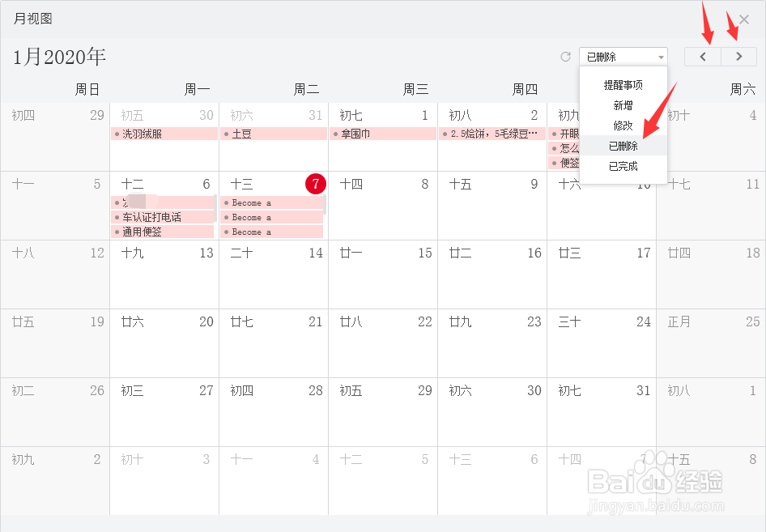The width and height of the screenshot is (766, 532).
Task: Select 新增 in the dropdown list
Action: pos(623,104)
